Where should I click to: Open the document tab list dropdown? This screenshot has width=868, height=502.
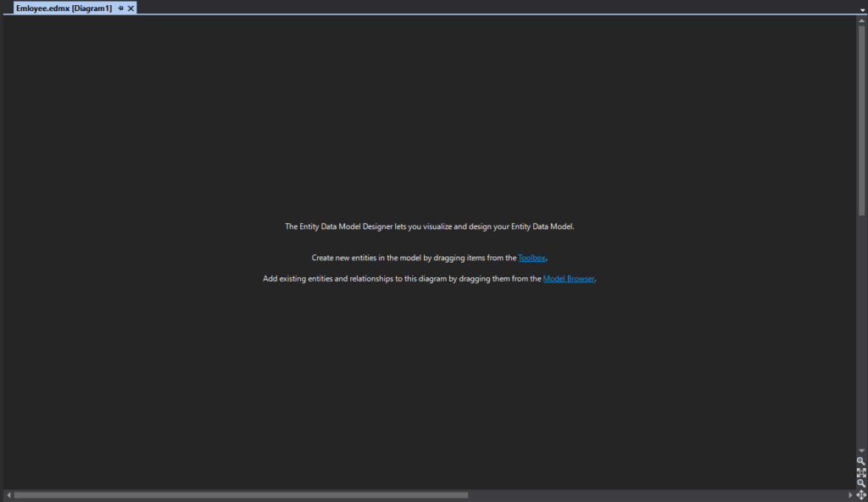click(861, 8)
